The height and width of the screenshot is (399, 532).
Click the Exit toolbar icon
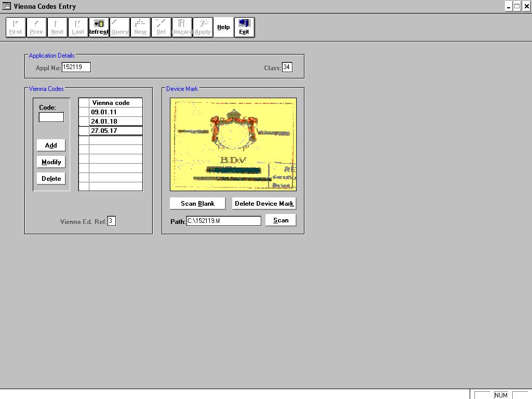point(244,27)
